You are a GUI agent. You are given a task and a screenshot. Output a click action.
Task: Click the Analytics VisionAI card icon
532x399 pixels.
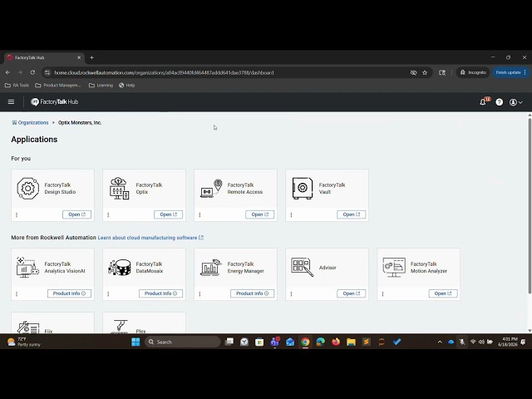point(27,268)
